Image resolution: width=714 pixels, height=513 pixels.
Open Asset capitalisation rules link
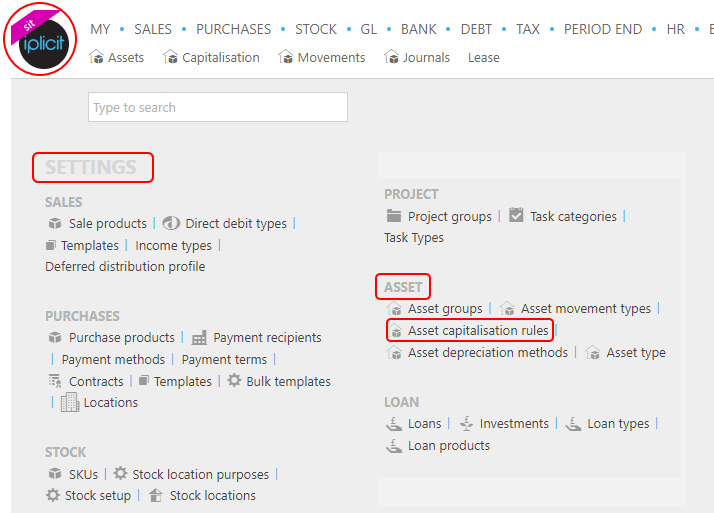coord(478,330)
